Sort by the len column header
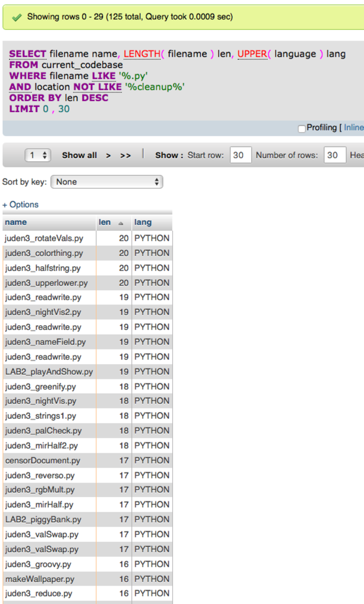The image size is (364, 604). (x=105, y=222)
